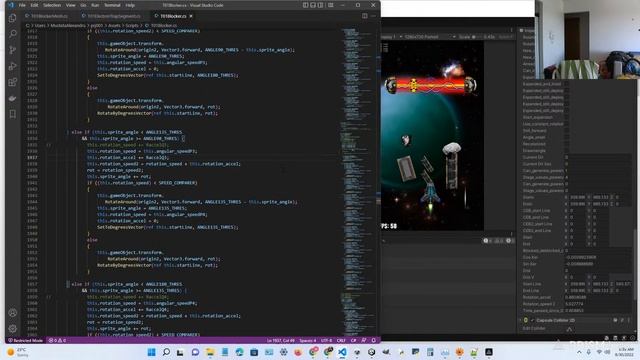Open the Search view in activity bar

(x=13, y=34)
